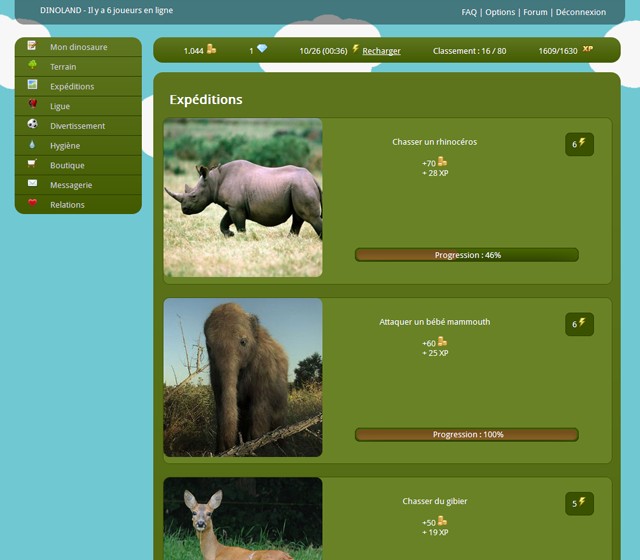Open the Mon dinosaure menu entry
This screenshot has width=640, height=560.
[78, 47]
